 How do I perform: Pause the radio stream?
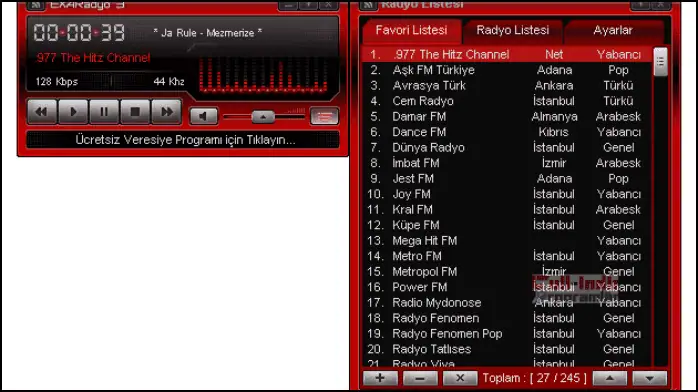104,112
